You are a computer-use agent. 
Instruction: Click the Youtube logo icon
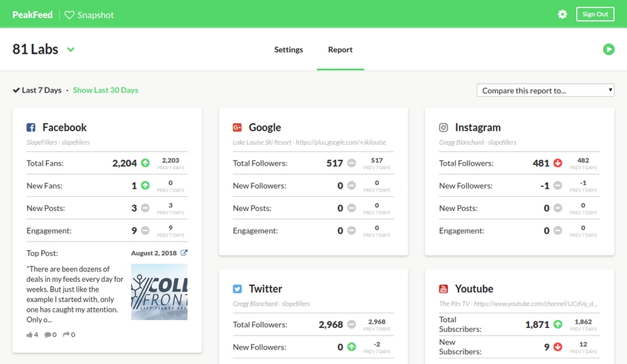[x=444, y=289]
